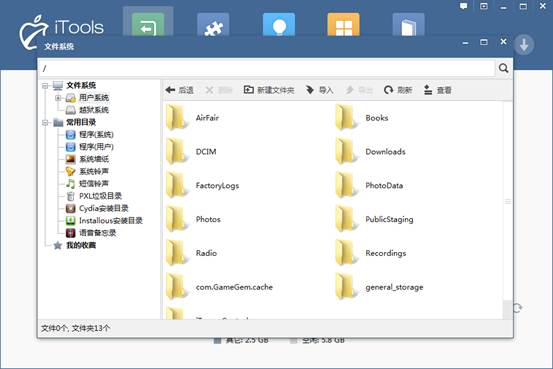Click the path input field
The image size is (553, 369).
pyautogui.click(x=267, y=68)
